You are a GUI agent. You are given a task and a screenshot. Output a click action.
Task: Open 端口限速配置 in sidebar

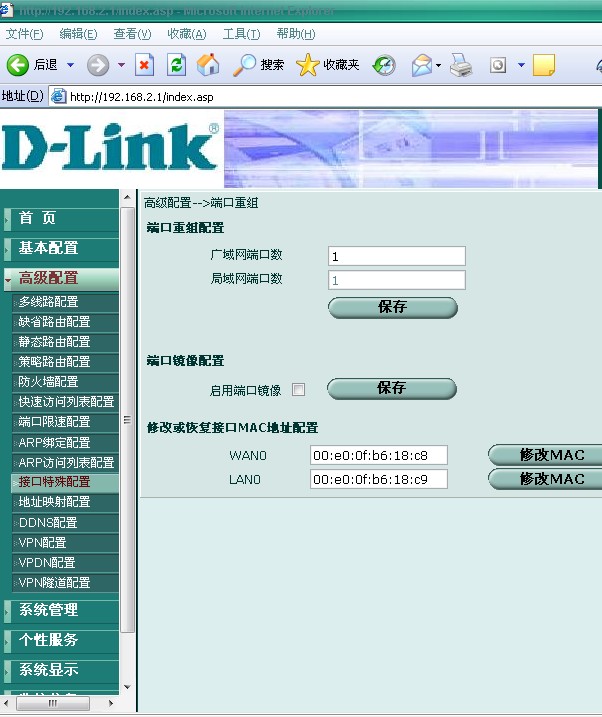click(x=65, y=422)
